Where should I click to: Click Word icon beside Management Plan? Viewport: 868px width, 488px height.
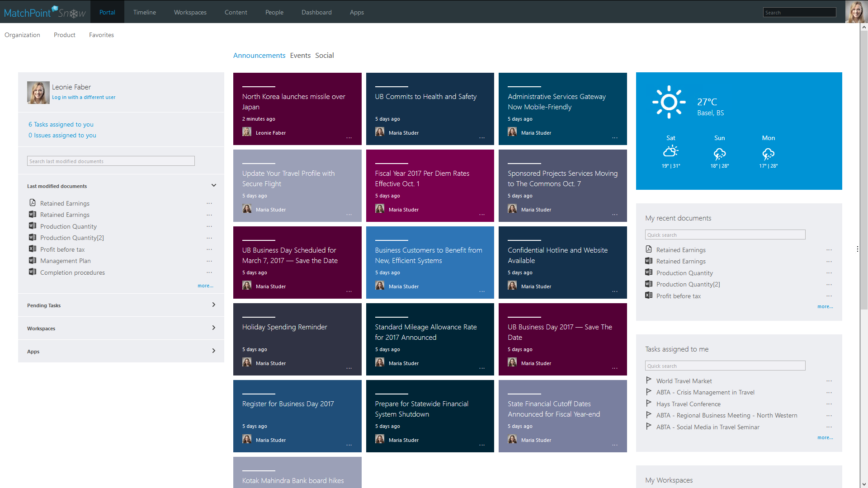(33, 260)
